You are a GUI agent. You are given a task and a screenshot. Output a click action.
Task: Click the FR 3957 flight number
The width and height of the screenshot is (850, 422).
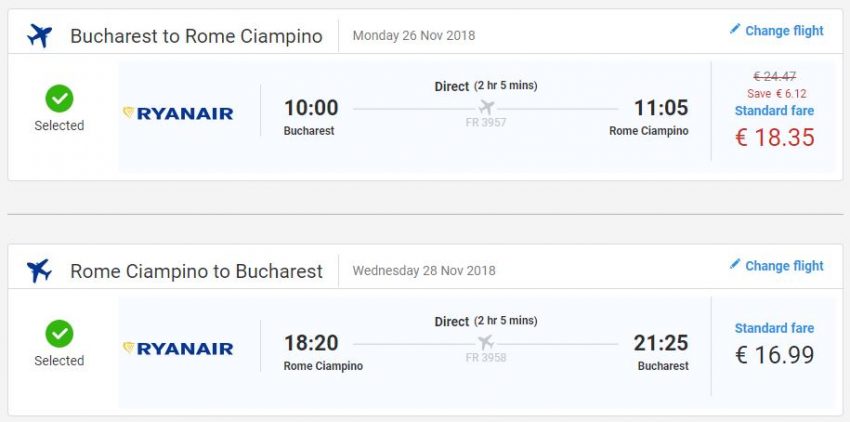[486, 123]
